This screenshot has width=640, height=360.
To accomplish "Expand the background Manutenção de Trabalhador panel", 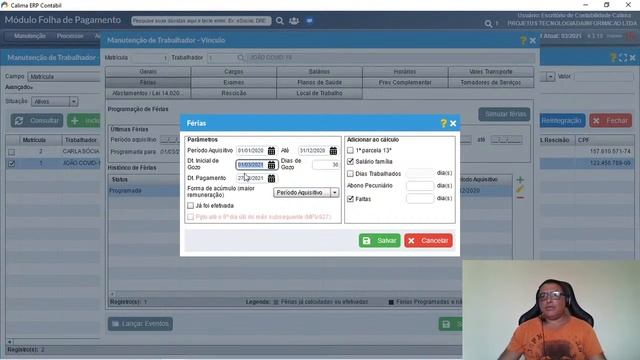I will [623, 58].
